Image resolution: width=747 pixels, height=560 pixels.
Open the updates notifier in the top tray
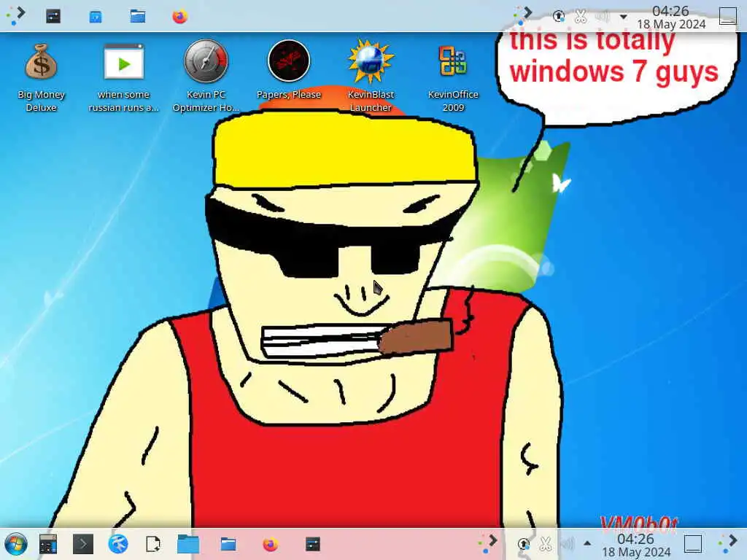pos(558,17)
